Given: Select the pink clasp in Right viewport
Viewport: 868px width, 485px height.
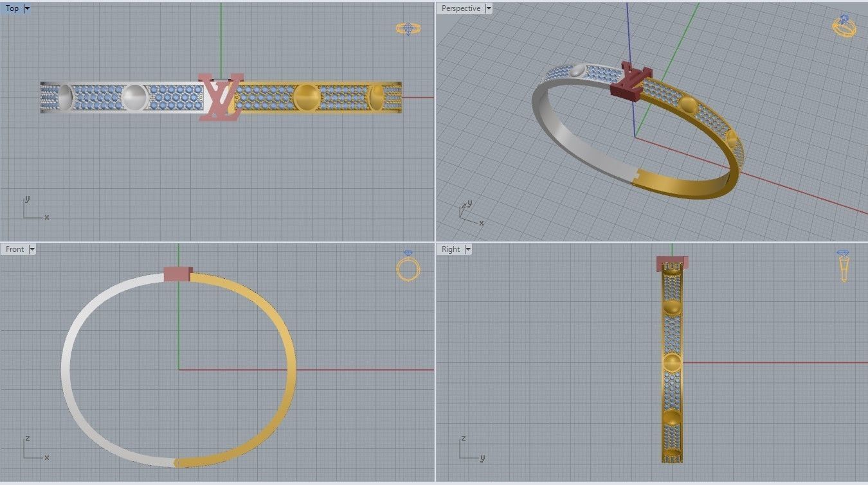Looking at the screenshot, I should click(672, 263).
